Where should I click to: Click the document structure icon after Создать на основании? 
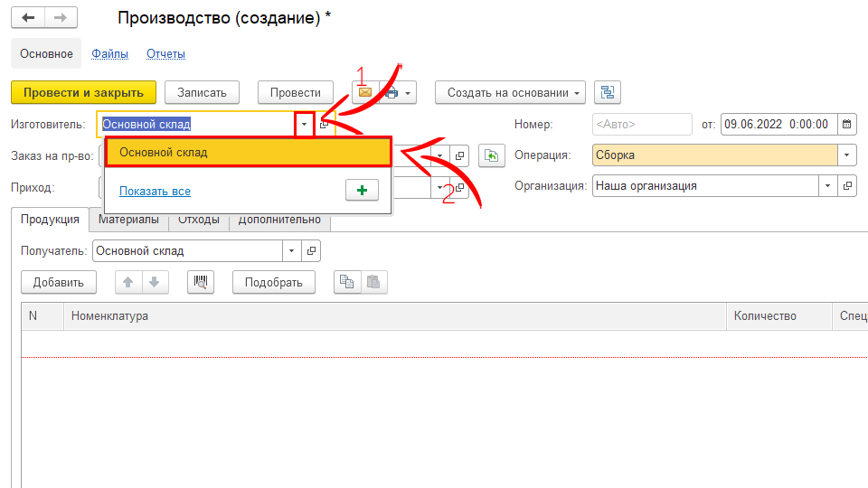click(608, 92)
